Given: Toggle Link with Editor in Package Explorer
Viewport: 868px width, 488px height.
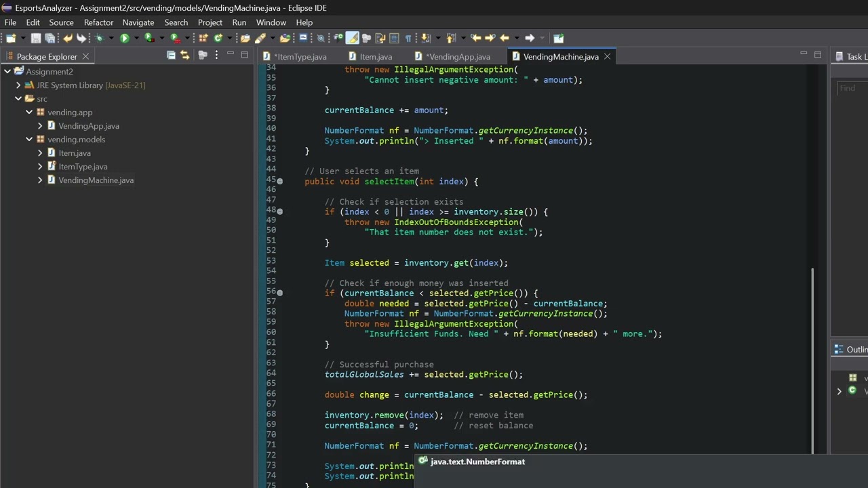Looking at the screenshot, I should (x=184, y=55).
